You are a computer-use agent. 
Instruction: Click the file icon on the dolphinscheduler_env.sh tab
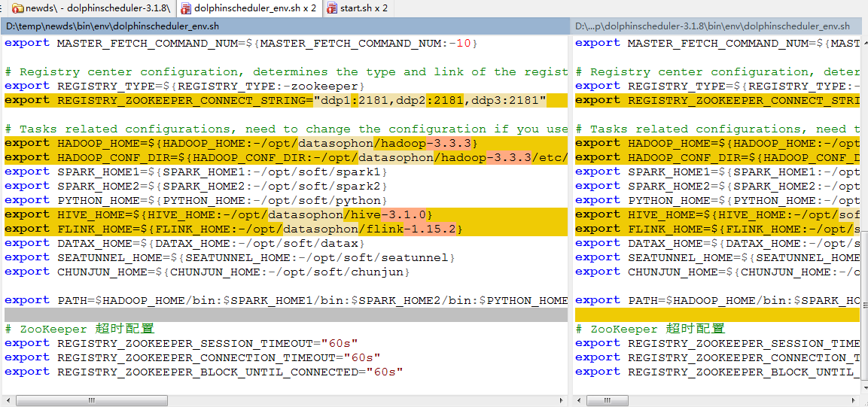click(x=186, y=8)
